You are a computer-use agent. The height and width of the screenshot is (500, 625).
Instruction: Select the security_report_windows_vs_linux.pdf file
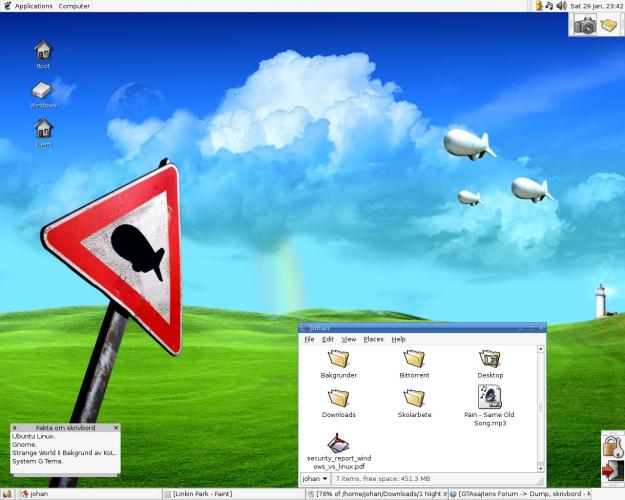click(x=338, y=443)
